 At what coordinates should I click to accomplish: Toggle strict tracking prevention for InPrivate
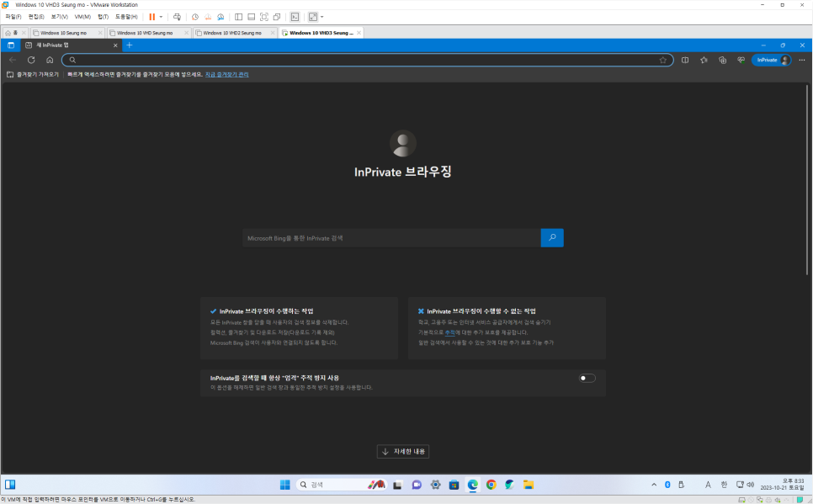click(587, 378)
